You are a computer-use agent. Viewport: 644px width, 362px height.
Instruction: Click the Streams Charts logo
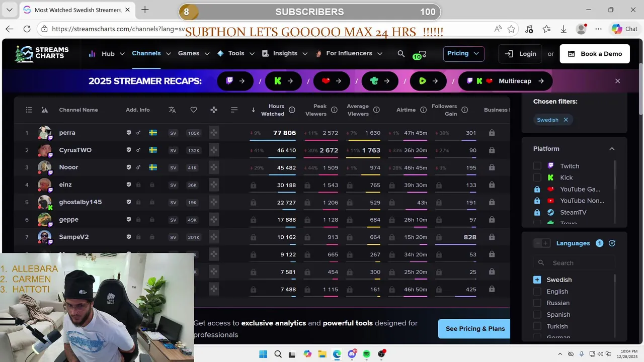click(x=42, y=53)
